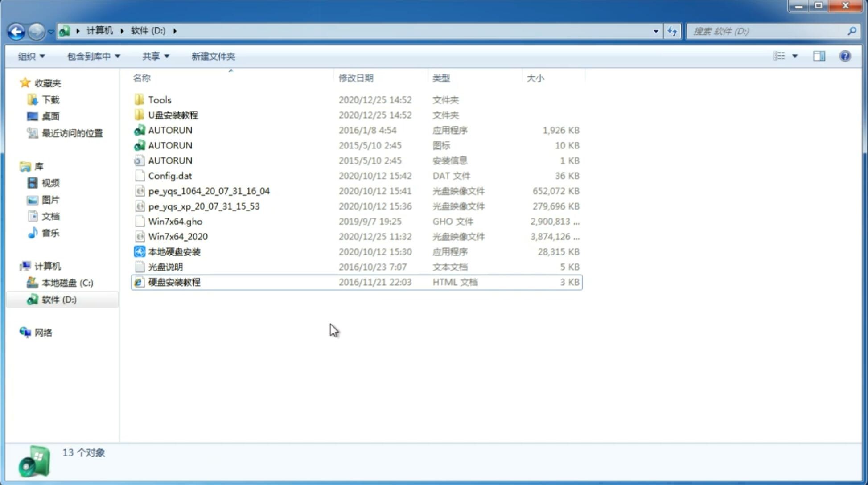868x485 pixels.
Task: Click 新建文件夹 button
Action: coord(213,56)
